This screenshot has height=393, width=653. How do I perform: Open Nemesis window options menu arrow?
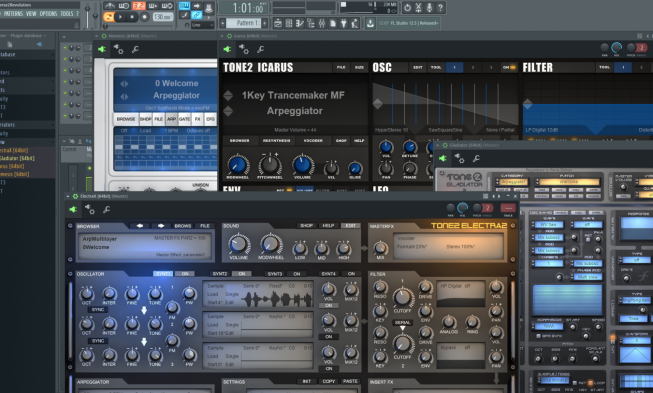tap(97, 36)
